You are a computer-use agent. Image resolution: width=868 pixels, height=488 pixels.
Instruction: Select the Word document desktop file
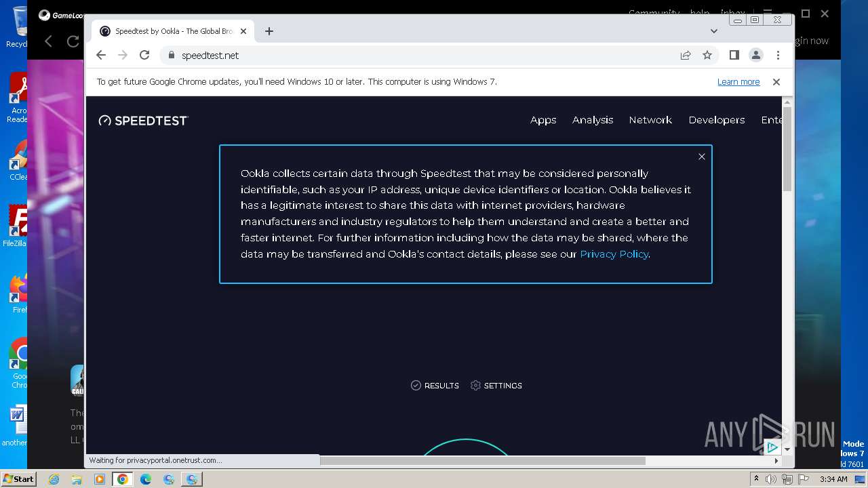tap(15, 426)
